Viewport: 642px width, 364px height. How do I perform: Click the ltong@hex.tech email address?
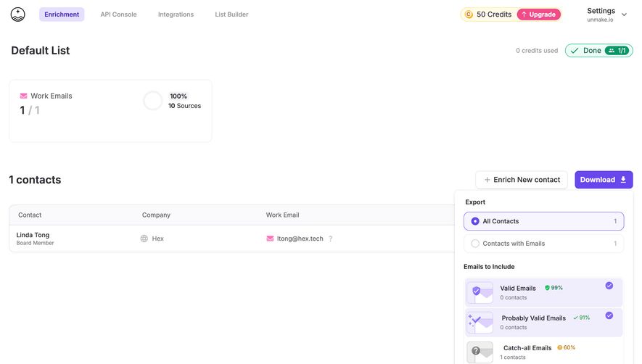[300, 239]
